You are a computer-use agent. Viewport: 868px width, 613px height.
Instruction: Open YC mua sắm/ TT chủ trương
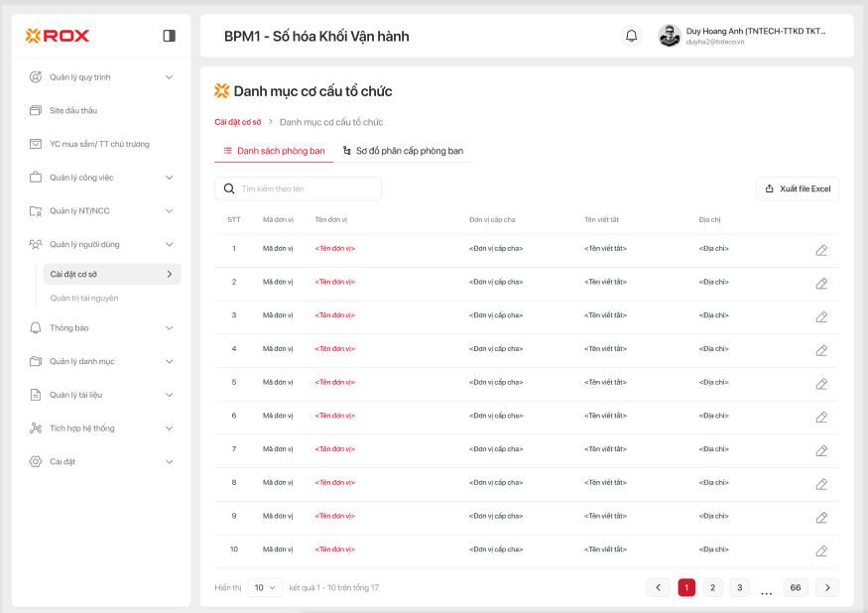point(99,144)
